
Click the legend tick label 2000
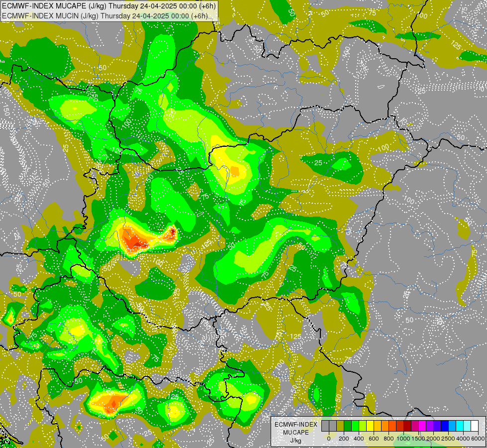pos(434,439)
